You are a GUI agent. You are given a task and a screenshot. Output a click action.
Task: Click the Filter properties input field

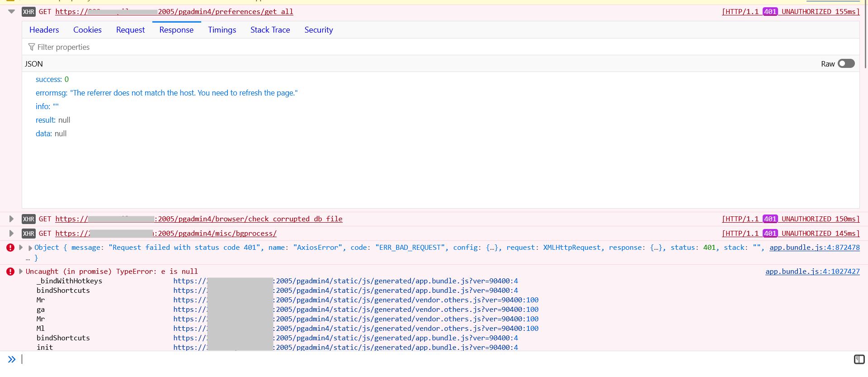click(x=226, y=47)
